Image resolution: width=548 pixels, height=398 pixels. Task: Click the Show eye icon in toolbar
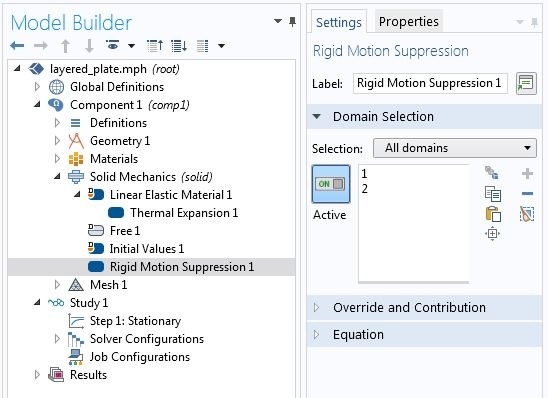tap(113, 45)
